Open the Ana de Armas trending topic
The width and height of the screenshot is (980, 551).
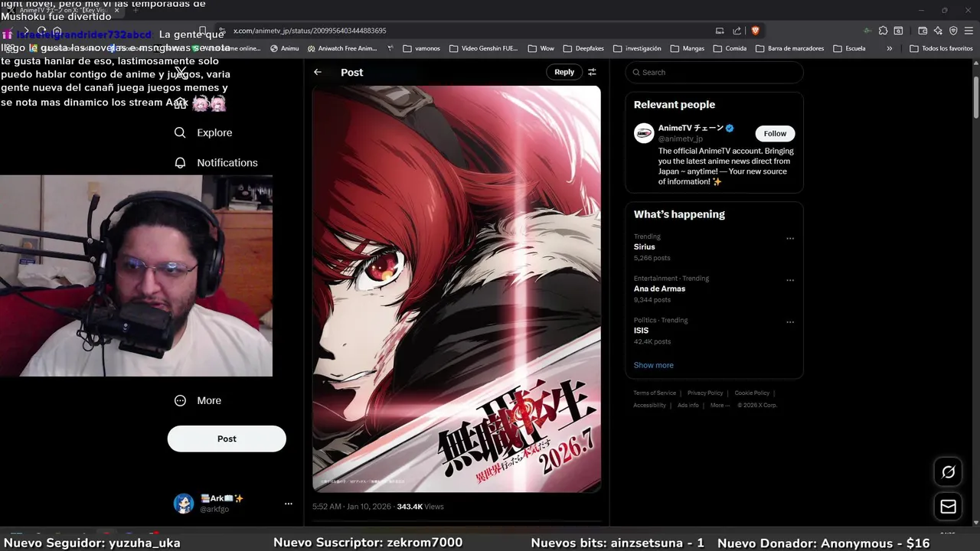[659, 289]
